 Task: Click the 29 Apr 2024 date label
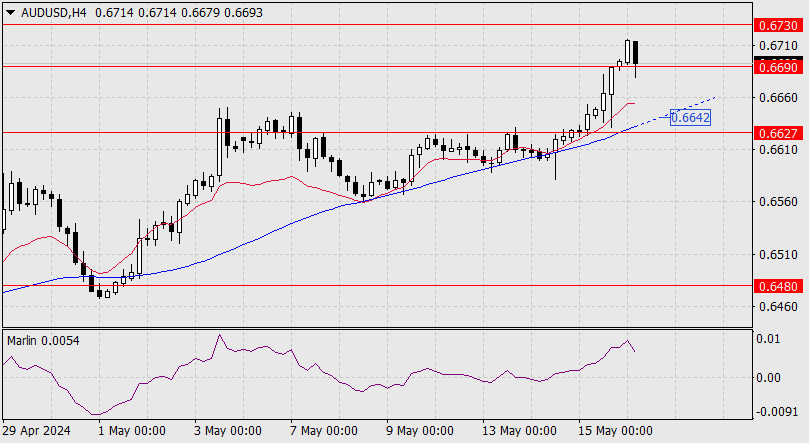coord(36,431)
